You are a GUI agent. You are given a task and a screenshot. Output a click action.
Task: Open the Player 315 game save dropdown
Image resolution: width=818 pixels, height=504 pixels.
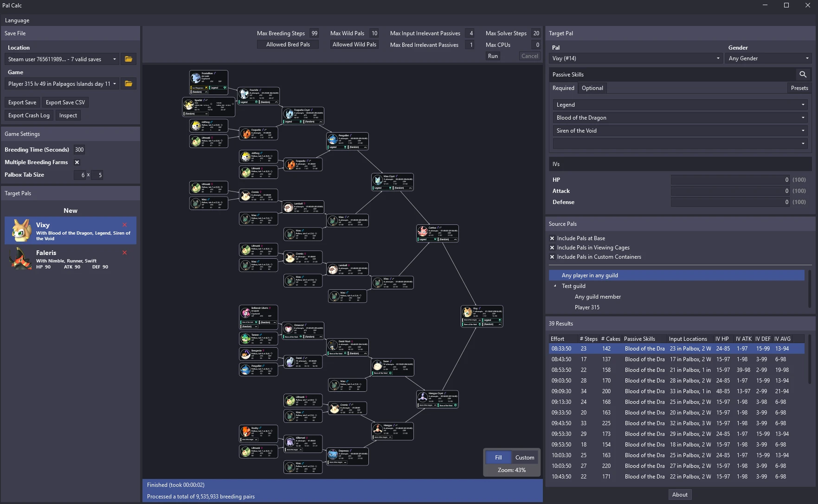pyautogui.click(x=62, y=84)
